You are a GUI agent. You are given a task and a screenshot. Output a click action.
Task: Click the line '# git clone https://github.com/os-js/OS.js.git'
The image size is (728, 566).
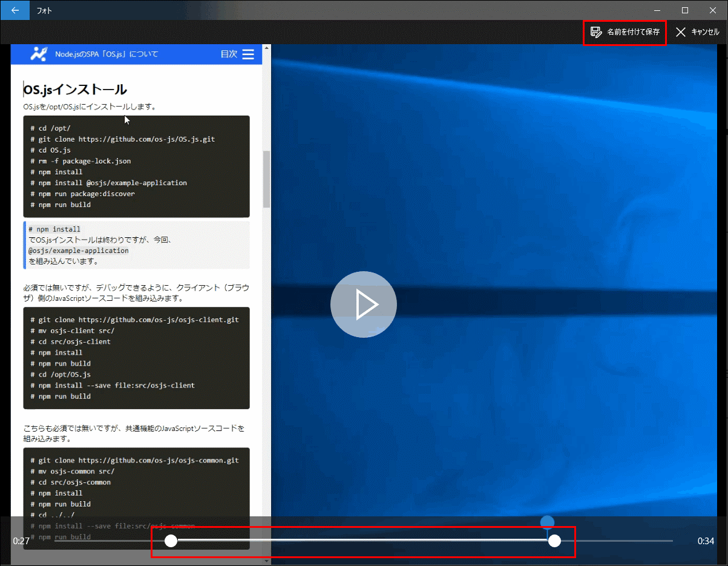[x=122, y=139]
